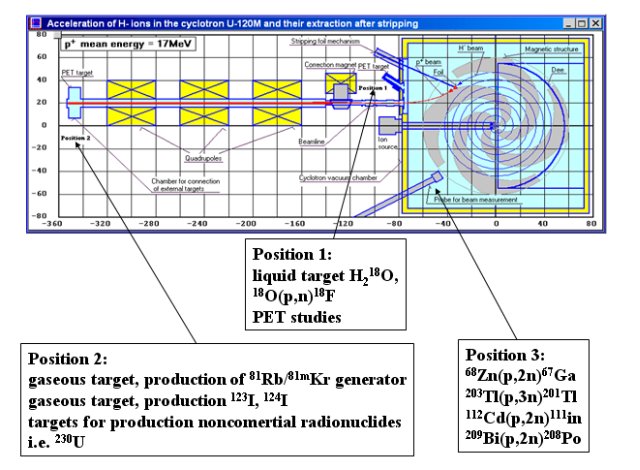Click the 'Position 2:' heading in text box

point(68,359)
